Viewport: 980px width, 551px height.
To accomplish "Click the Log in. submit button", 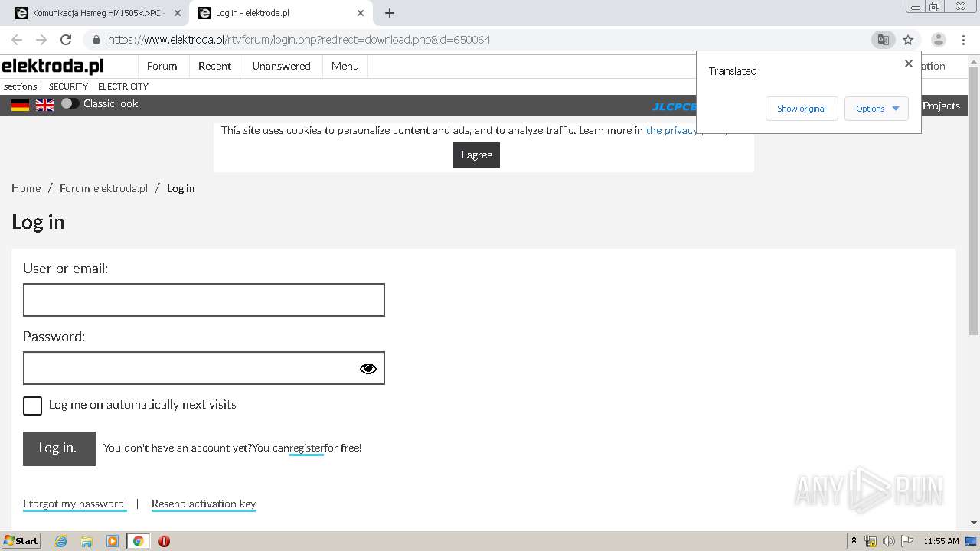I will (x=59, y=448).
